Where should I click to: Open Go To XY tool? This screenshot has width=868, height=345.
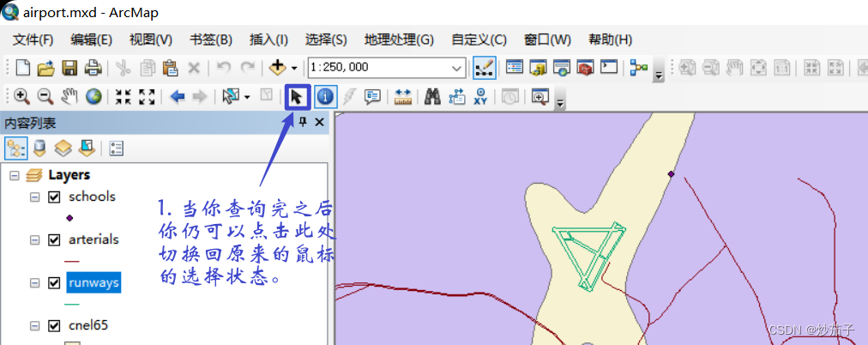pos(480,97)
